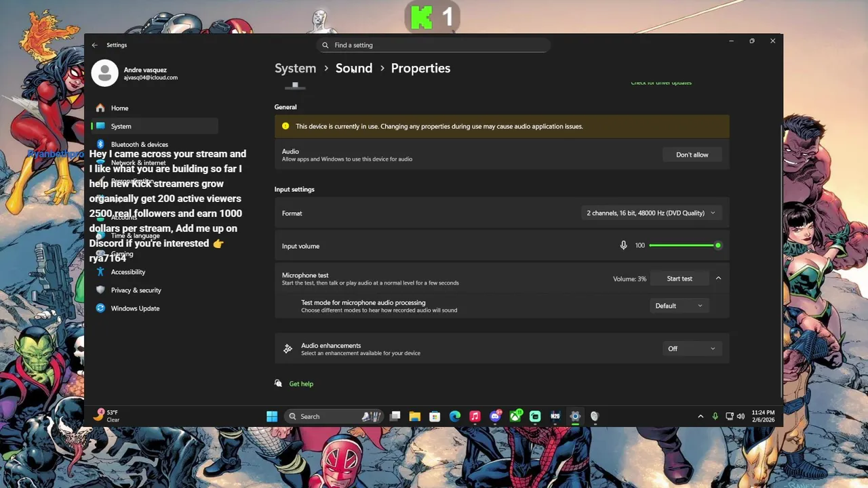This screenshot has height=488, width=868.
Task: Click the Home house icon in sidebar
Action: [x=100, y=108]
